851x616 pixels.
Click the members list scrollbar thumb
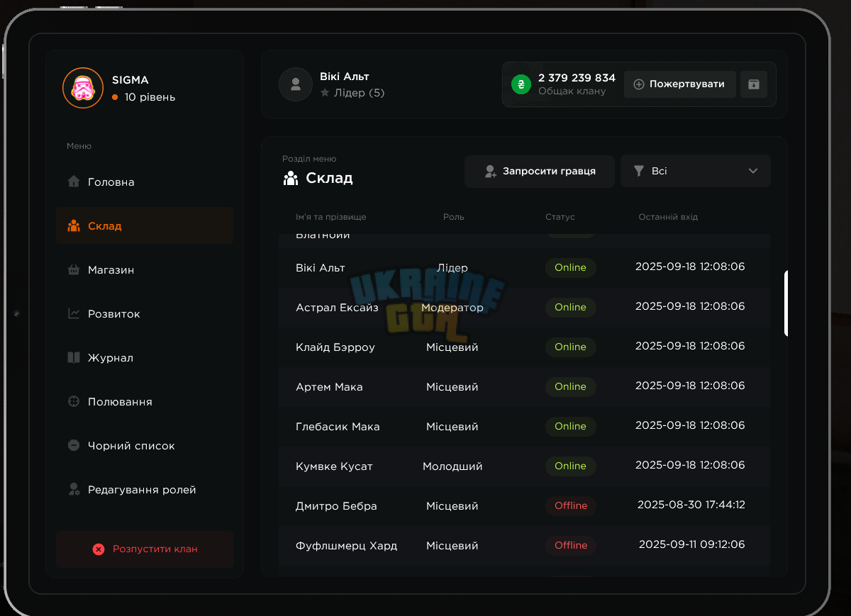coord(786,303)
